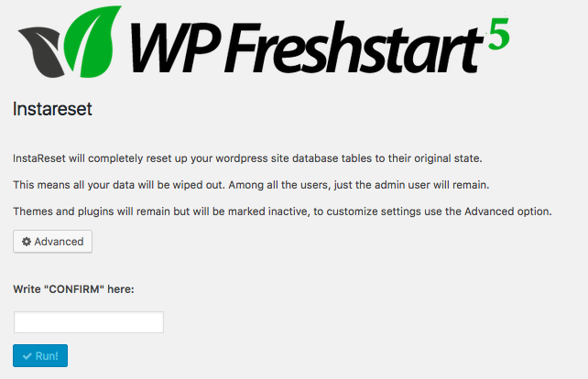The image size is (588, 379).
Task: Click the gear icon on Advanced button
Action: tap(27, 242)
